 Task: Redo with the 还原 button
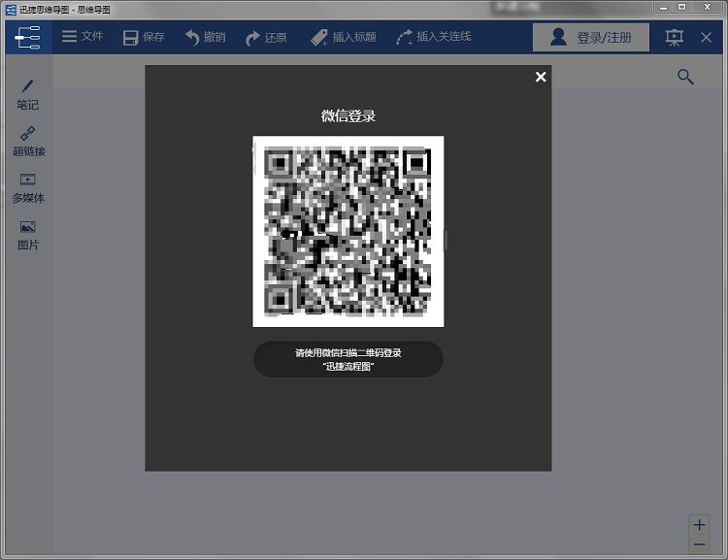point(266,37)
